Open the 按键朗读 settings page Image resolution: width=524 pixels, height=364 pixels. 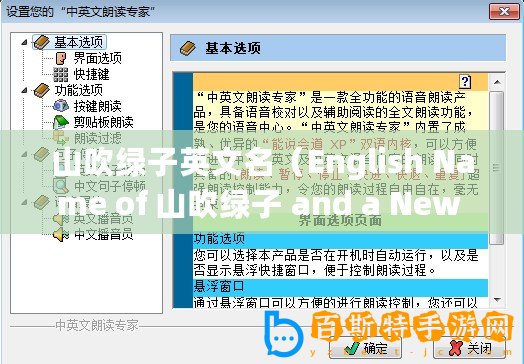tap(98, 106)
